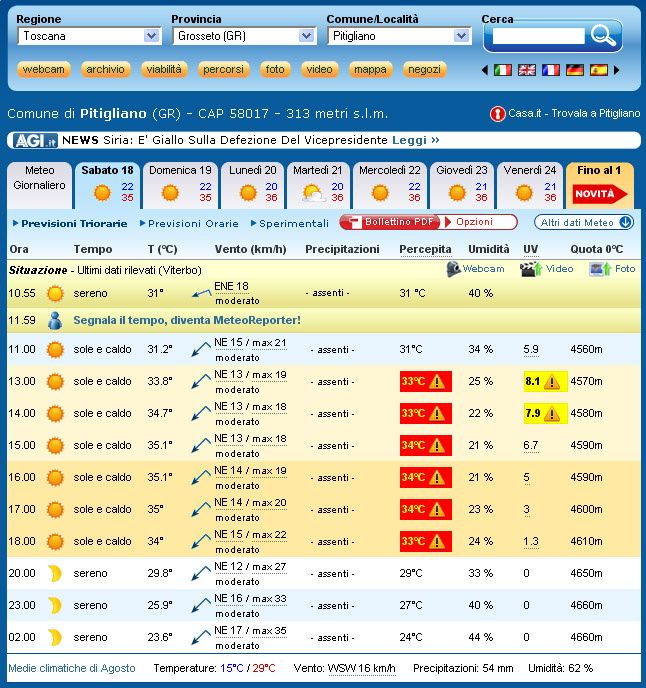Viewport: 646px width, 688px height.
Task: Click the right arrow beside the flags
Action: (x=617, y=70)
